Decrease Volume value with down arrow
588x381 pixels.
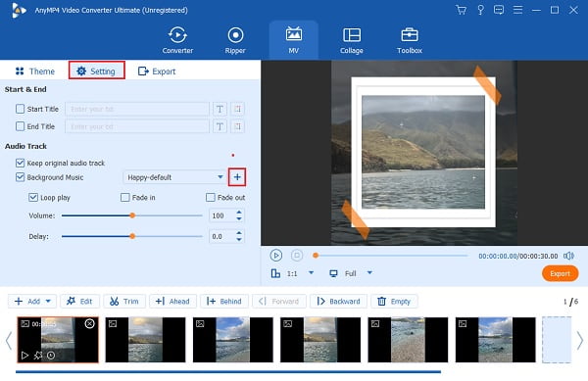click(239, 218)
